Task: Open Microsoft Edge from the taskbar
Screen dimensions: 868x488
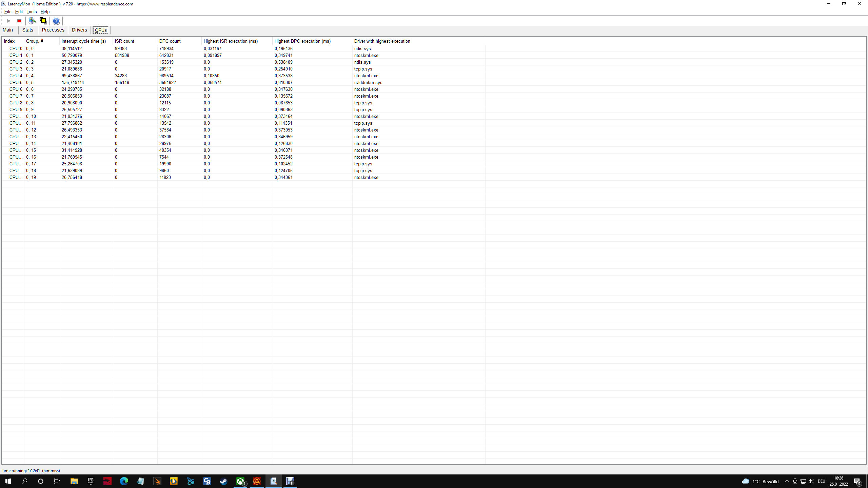Action: (x=124, y=481)
